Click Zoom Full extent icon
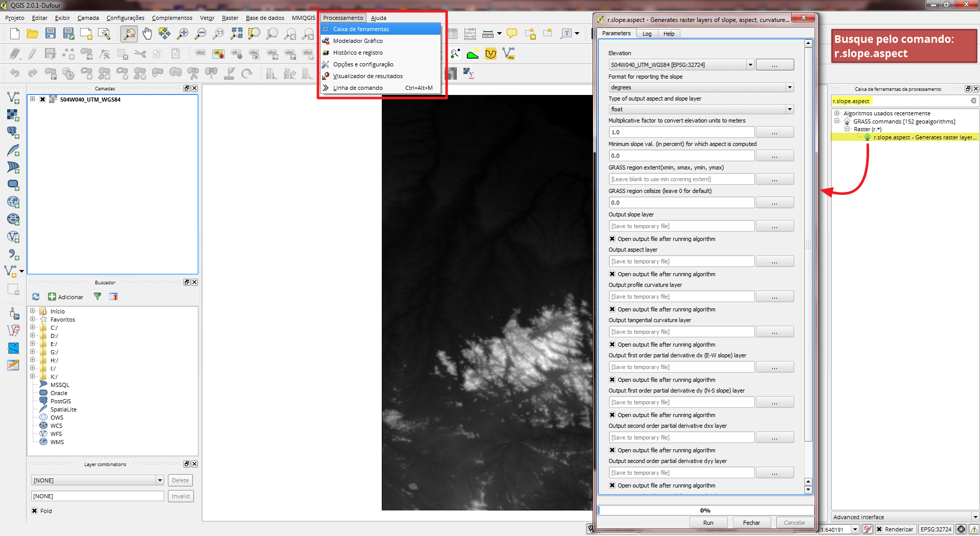This screenshot has height=536, width=980. [236, 34]
